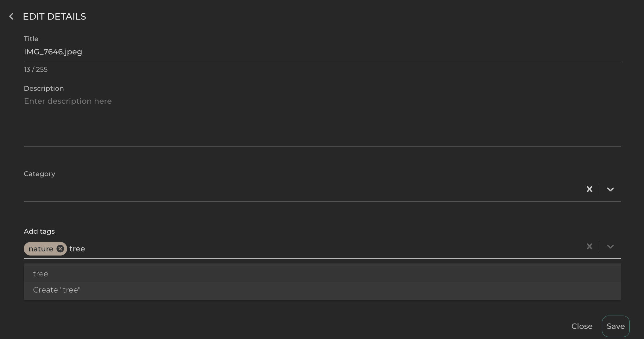Click the Close button
644x339 pixels.
pos(582,326)
